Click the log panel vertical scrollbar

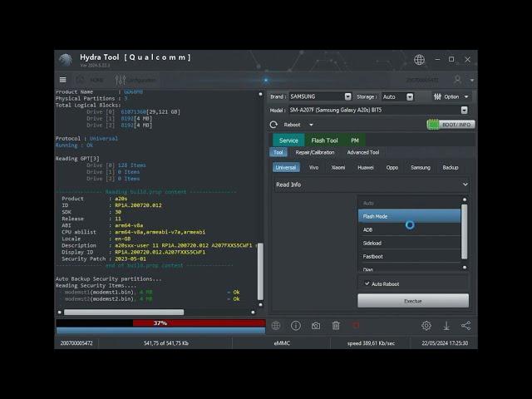tap(260, 272)
